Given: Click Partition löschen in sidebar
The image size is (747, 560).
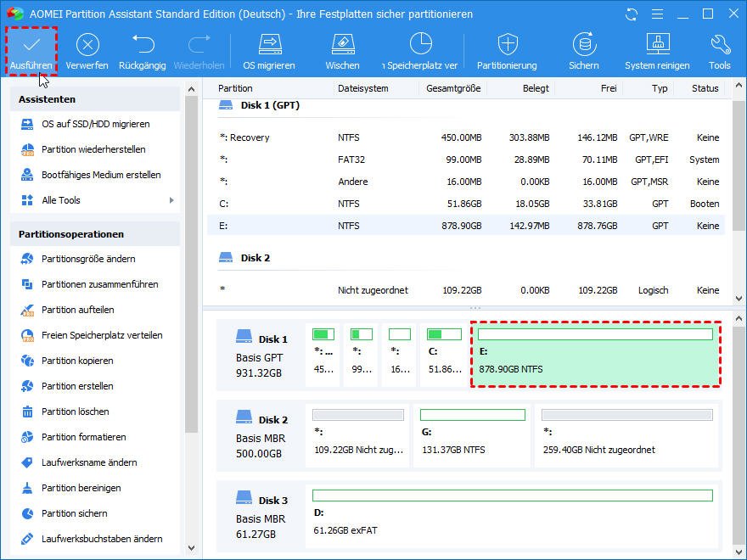Looking at the screenshot, I should click(x=75, y=412).
